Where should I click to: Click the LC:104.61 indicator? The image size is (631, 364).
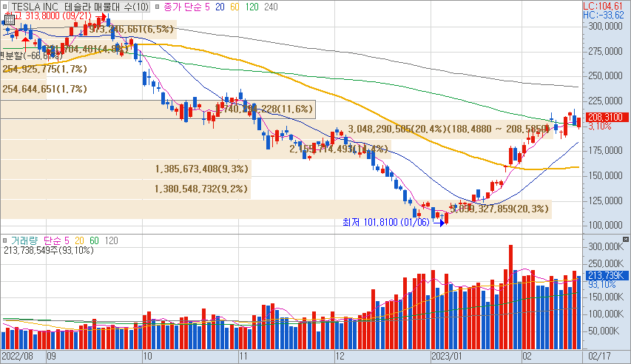pos(603,6)
